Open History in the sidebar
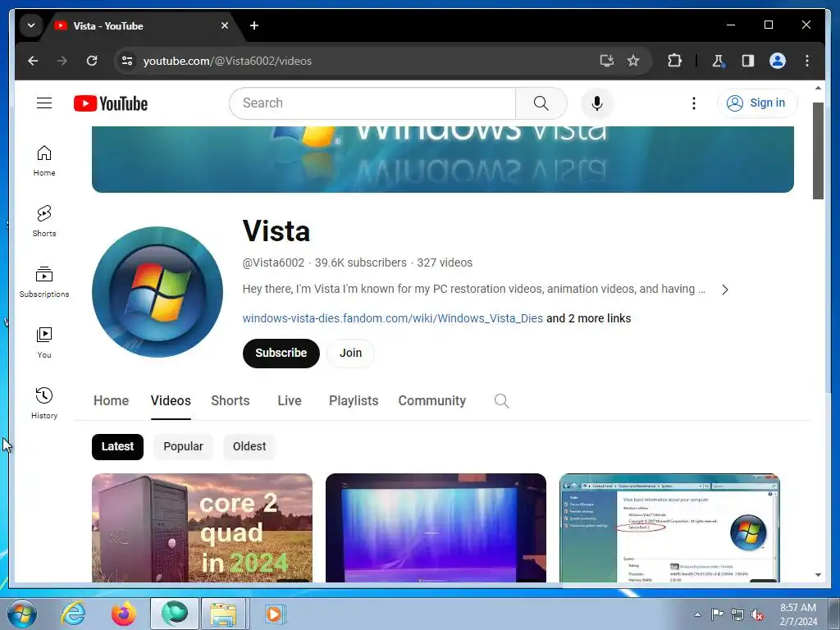 [44, 404]
